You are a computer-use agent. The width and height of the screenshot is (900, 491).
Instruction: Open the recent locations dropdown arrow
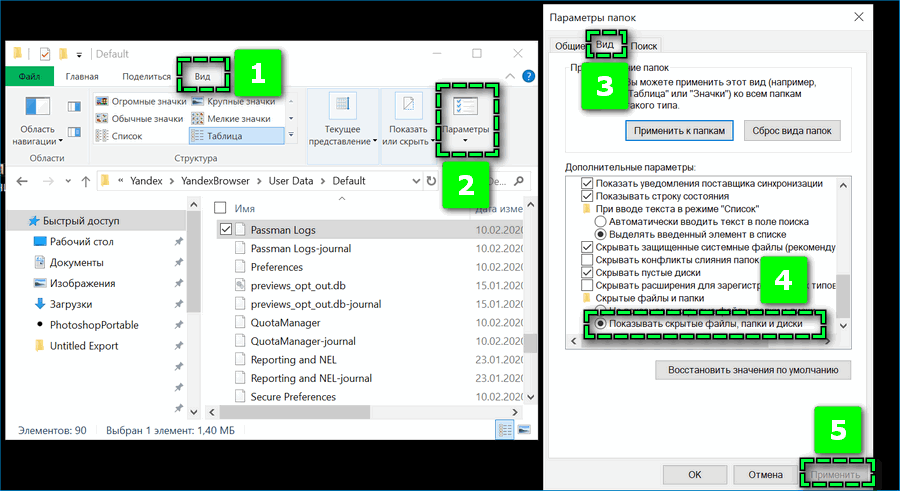click(67, 181)
